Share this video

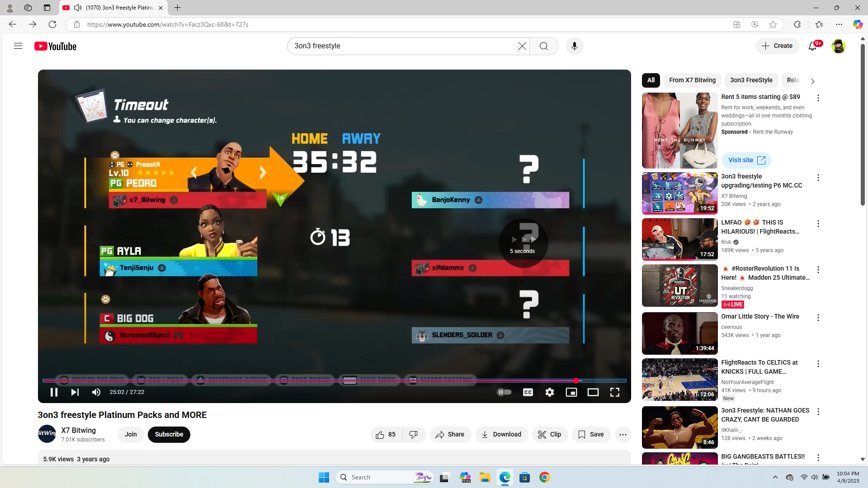point(450,435)
